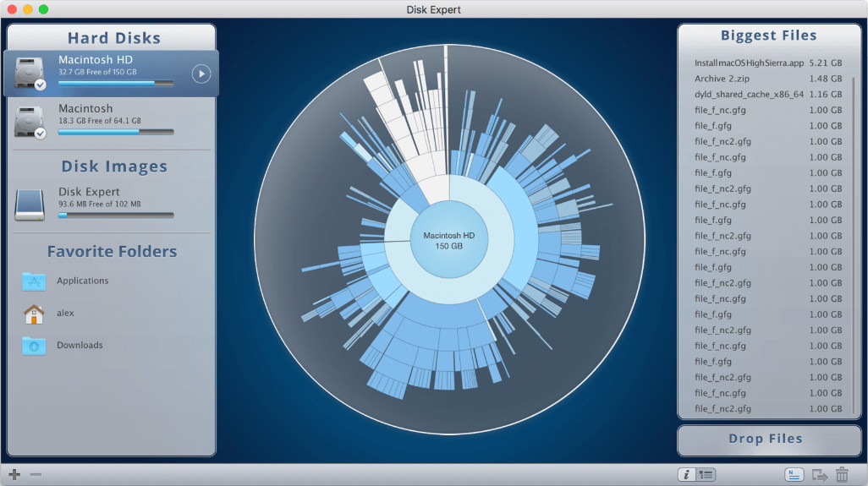Click the alex home folder icon

34,314
